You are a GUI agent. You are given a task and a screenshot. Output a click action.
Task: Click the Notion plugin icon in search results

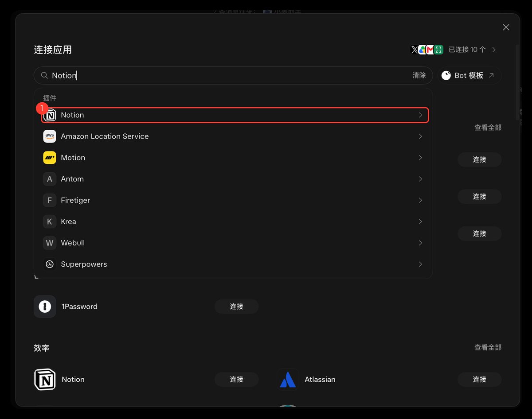pos(50,115)
